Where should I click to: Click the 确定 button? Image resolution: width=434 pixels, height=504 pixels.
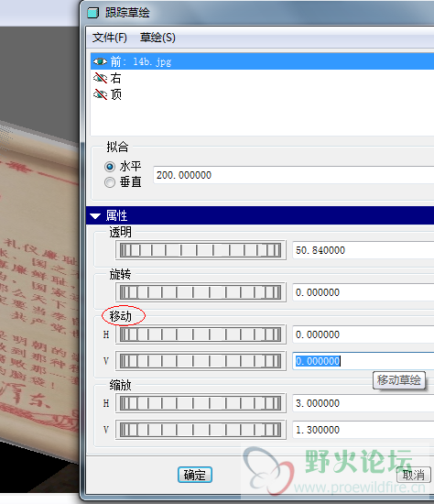pyautogui.click(x=195, y=475)
